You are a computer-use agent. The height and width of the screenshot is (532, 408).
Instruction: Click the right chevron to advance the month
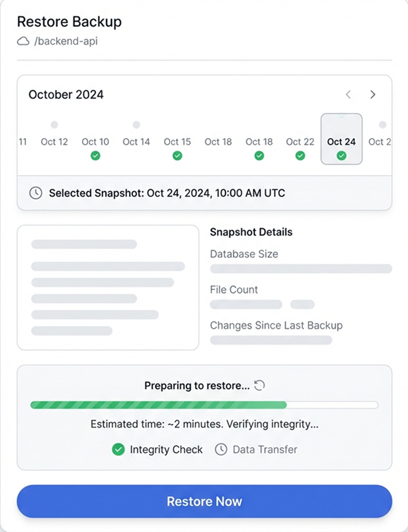tap(373, 95)
